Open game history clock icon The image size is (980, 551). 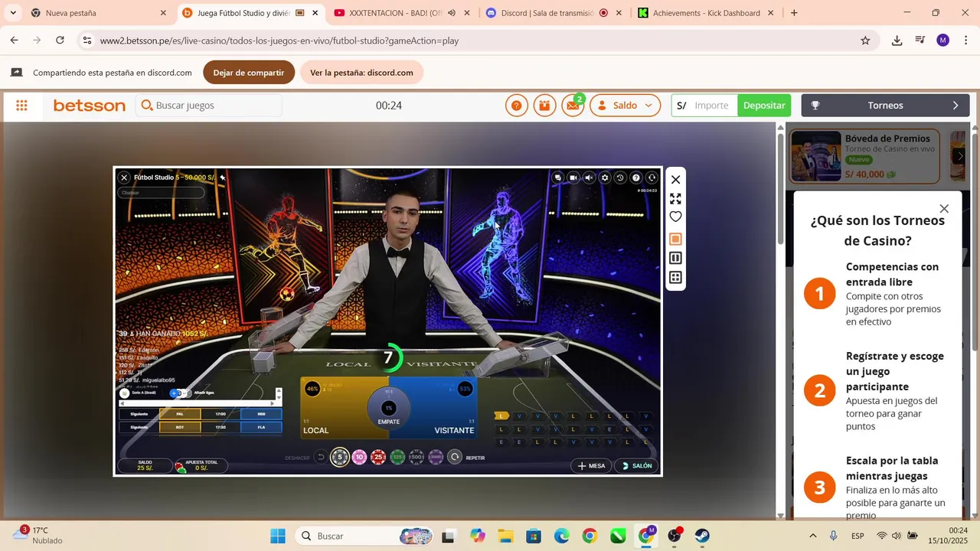(x=620, y=178)
